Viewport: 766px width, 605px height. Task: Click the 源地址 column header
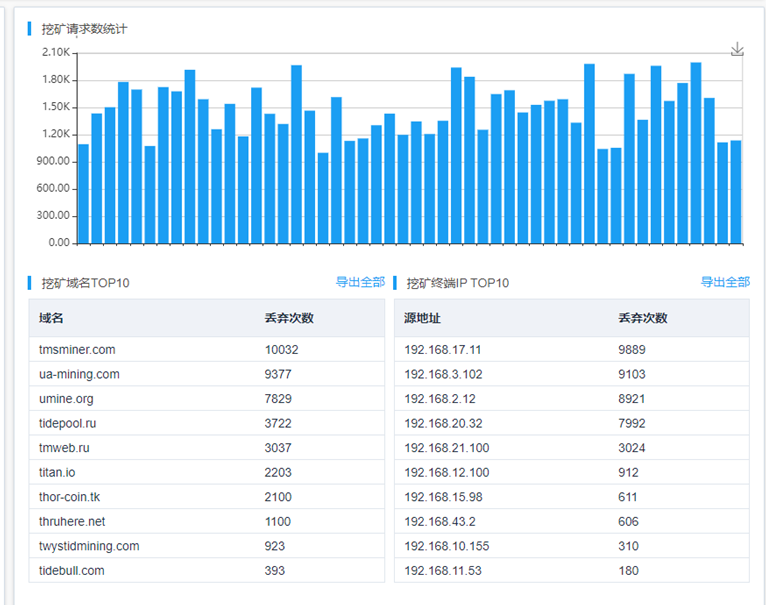[x=422, y=318]
